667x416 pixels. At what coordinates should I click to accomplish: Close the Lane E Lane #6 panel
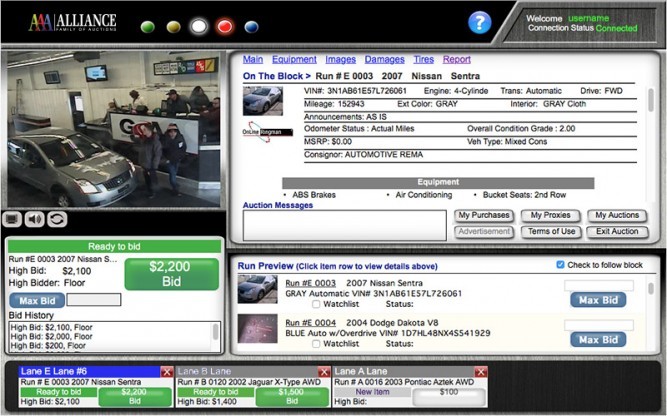(x=166, y=372)
